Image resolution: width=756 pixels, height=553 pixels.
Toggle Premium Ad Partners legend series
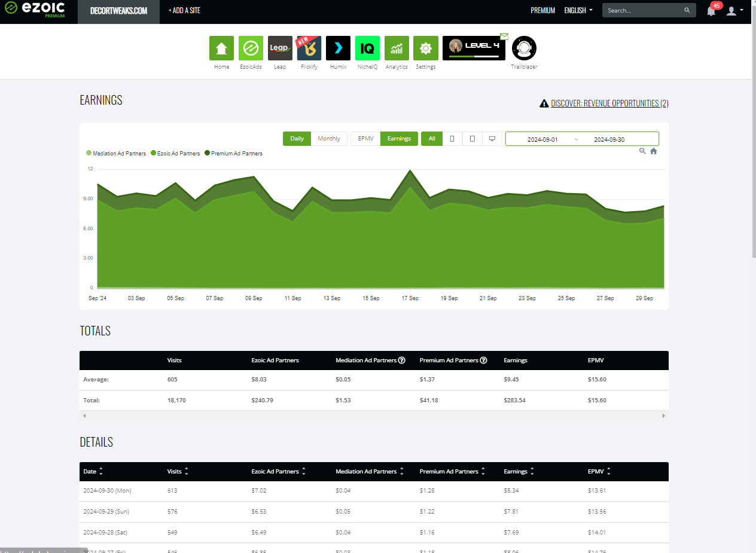pyautogui.click(x=233, y=154)
